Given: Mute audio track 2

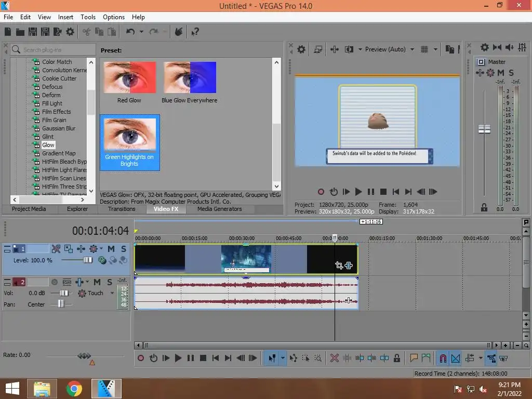Looking at the screenshot, I should click(x=97, y=282).
